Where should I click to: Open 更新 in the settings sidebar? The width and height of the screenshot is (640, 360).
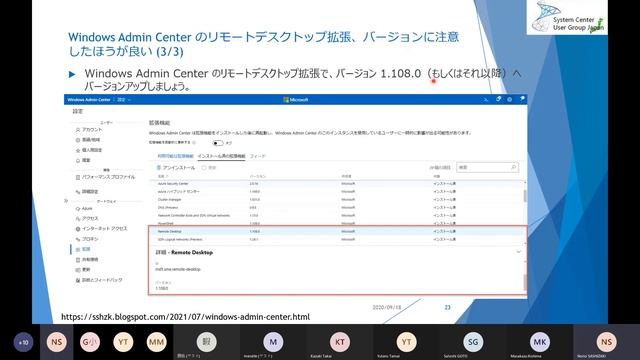[83, 270]
